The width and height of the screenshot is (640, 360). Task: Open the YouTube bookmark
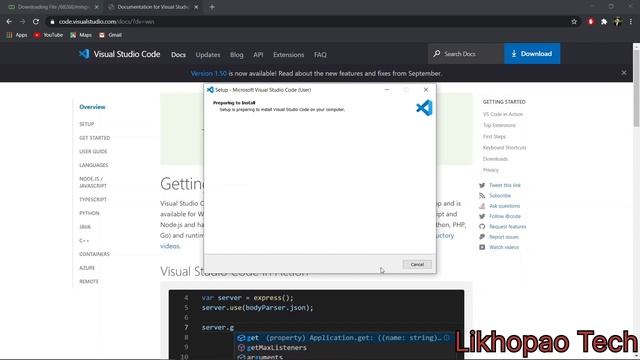tap(49, 35)
